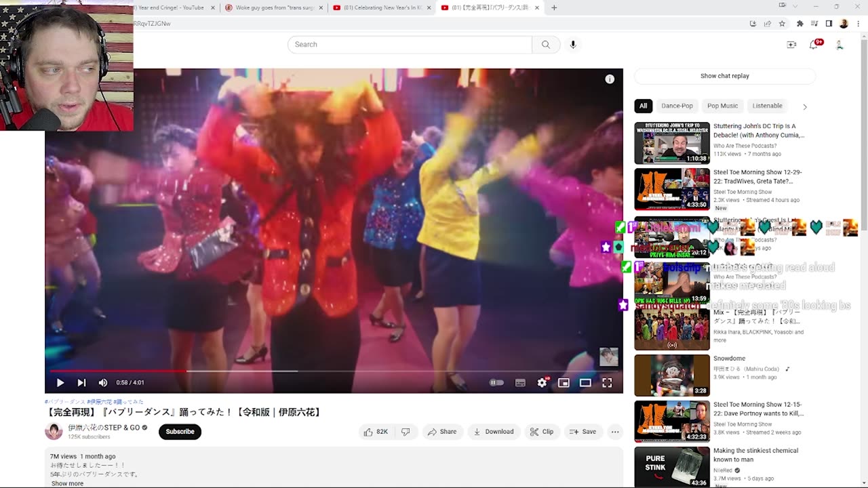Open the video info card icon
The height and width of the screenshot is (488, 868).
(x=610, y=79)
